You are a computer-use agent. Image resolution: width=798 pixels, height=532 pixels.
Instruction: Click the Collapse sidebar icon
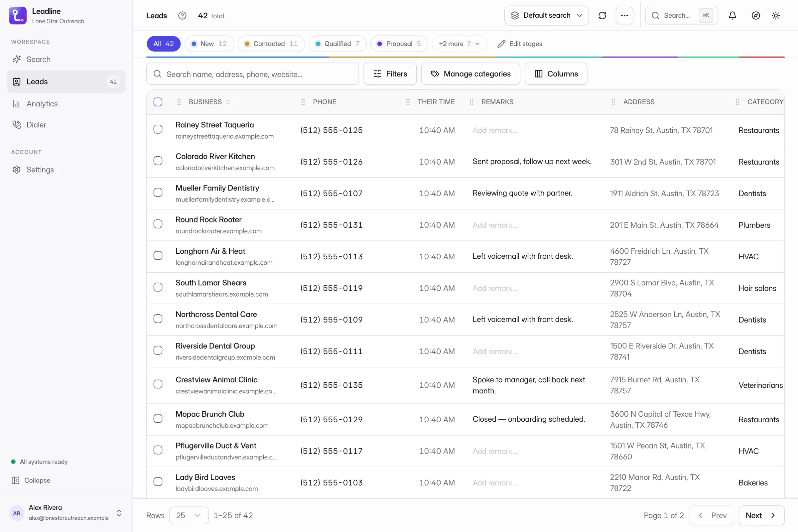(x=16, y=480)
